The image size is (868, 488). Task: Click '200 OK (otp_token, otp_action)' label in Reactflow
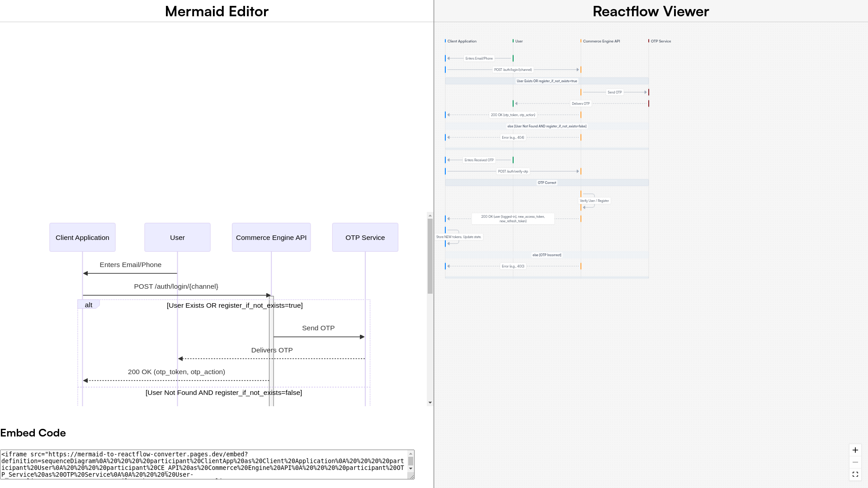pyautogui.click(x=513, y=115)
